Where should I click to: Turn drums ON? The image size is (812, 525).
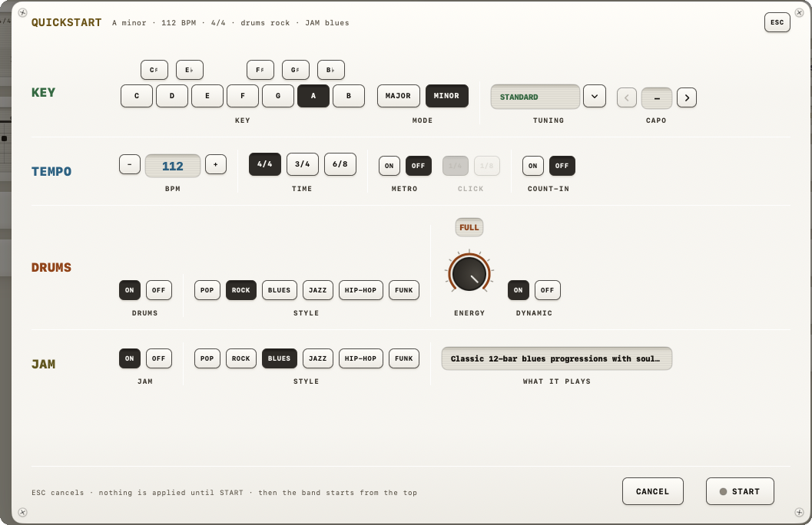pos(130,290)
